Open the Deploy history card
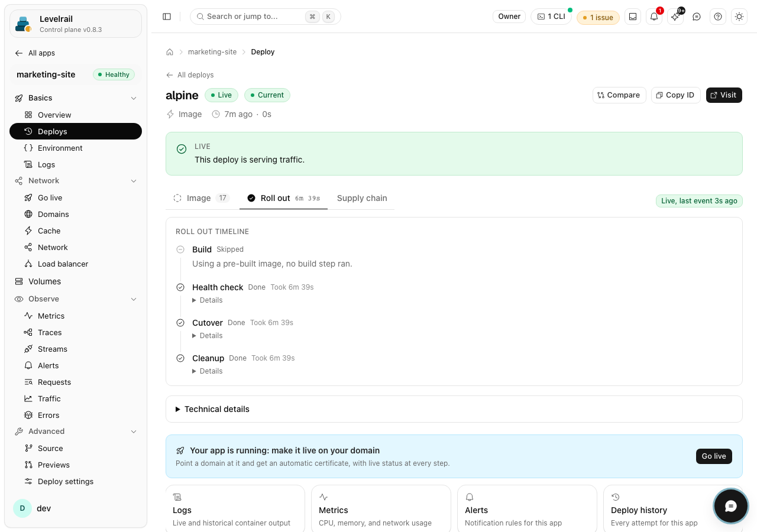Viewport: 757px width, 532px height. [672, 509]
